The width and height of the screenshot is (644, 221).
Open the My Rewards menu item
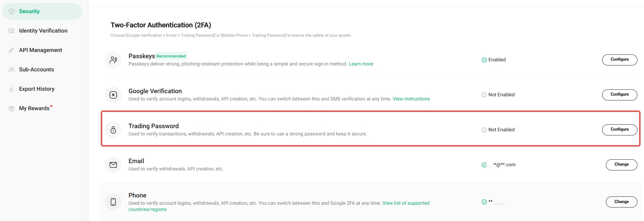(34, 108)
